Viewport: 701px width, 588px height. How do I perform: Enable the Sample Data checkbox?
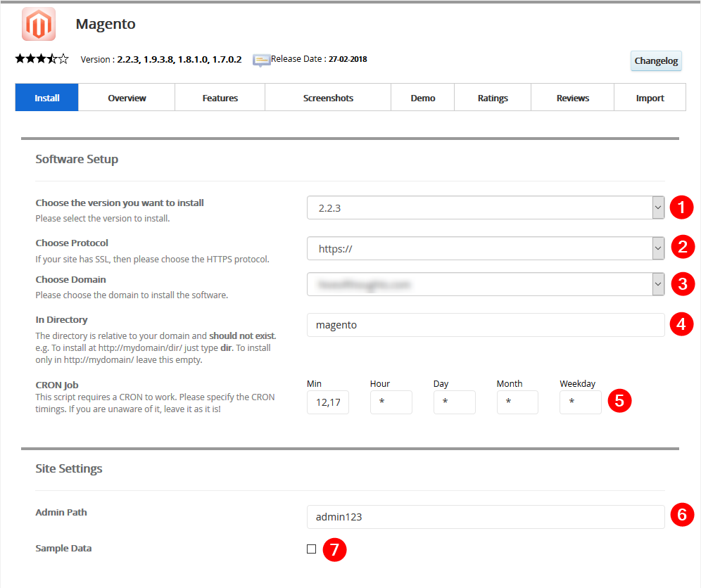click(x=312, y=549)
